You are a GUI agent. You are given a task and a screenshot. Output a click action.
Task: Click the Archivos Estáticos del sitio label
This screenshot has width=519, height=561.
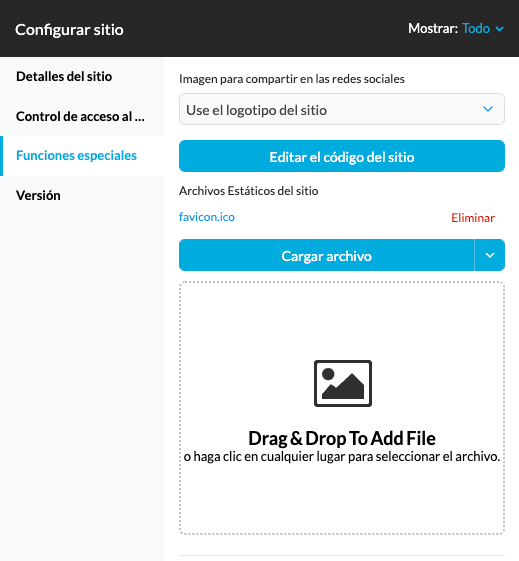click(x=249, y=191)
